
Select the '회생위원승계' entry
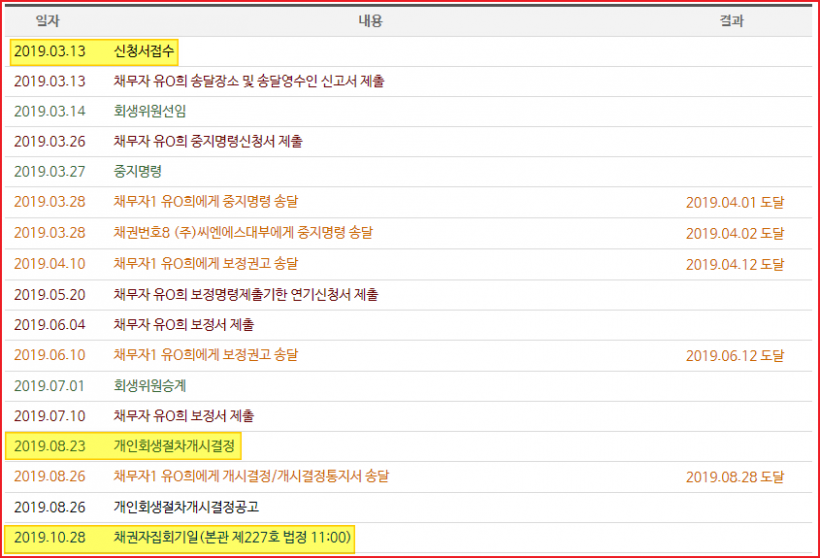coord(150,386)
